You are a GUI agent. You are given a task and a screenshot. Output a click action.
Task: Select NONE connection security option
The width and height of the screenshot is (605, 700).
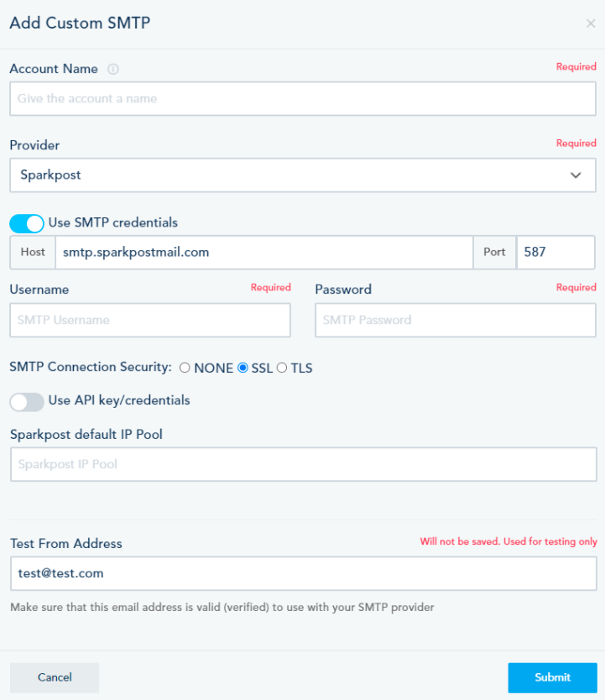click(x=185, y=368)
